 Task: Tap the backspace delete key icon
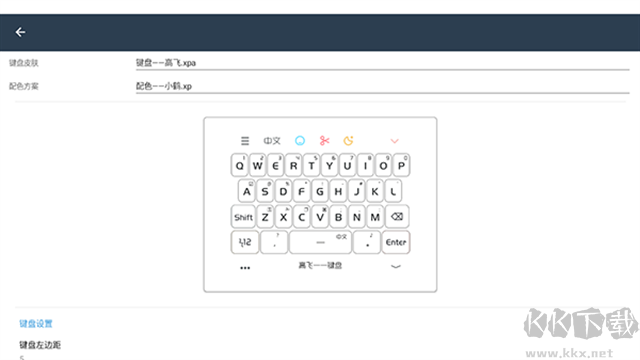397,217
